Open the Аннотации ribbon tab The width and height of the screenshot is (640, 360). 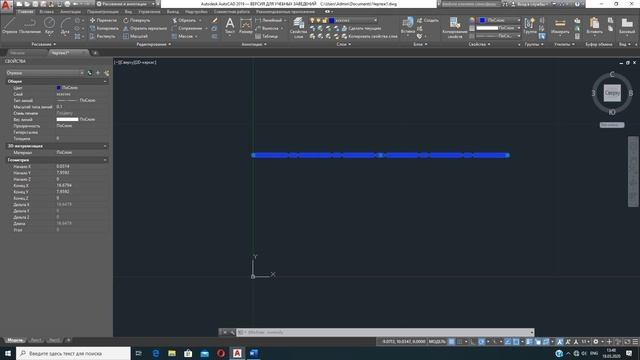point(70,12)
